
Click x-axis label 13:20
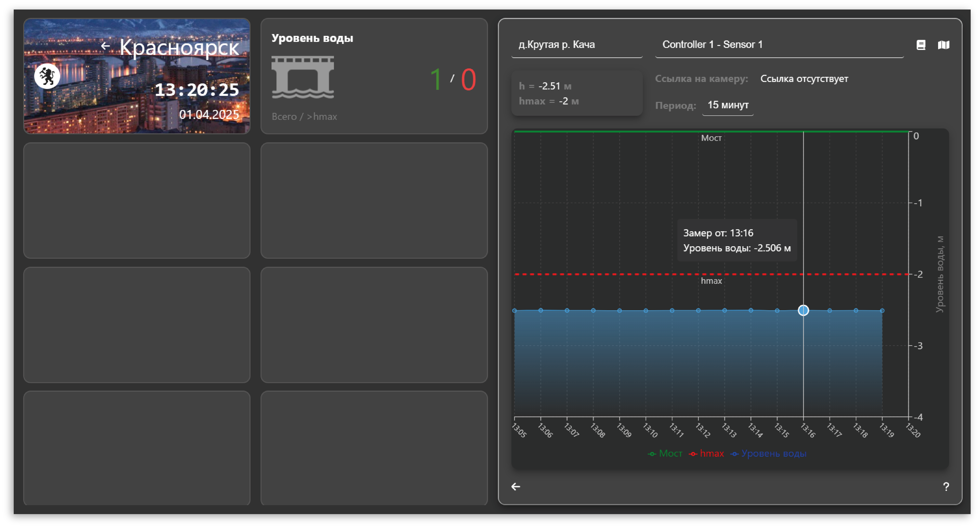(x=913, y=430)
